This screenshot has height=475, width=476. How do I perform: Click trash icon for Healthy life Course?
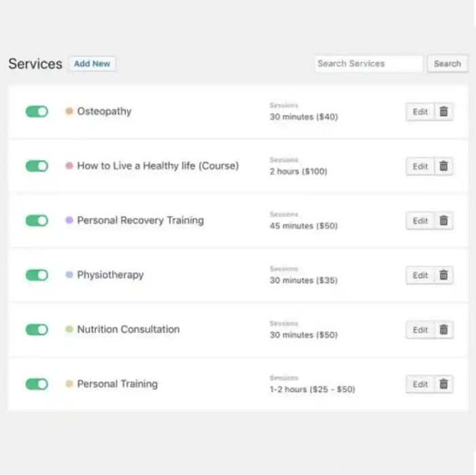pos(443,166)
